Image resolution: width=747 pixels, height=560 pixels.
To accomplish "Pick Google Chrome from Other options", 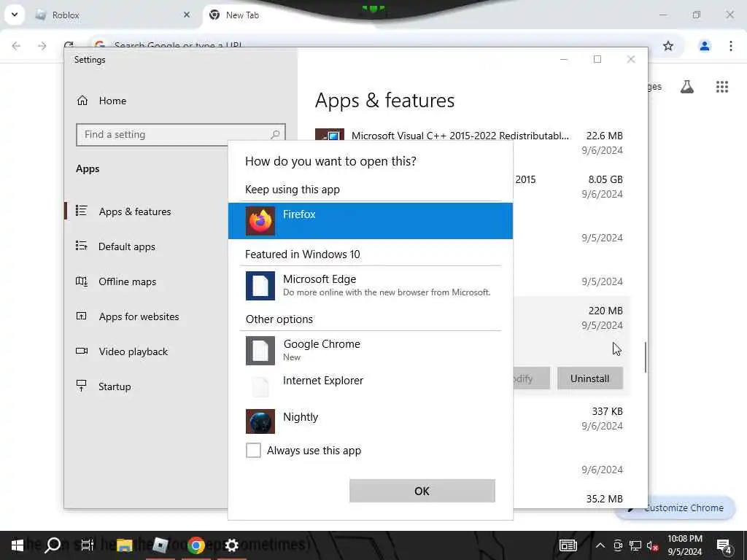I will point(370,351).
